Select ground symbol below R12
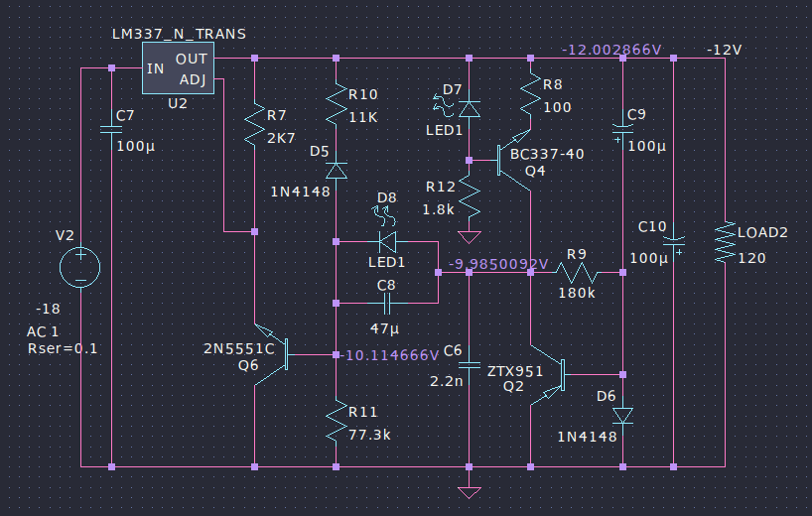The height and width of the screenshot is (516, 812). [470, 237]
